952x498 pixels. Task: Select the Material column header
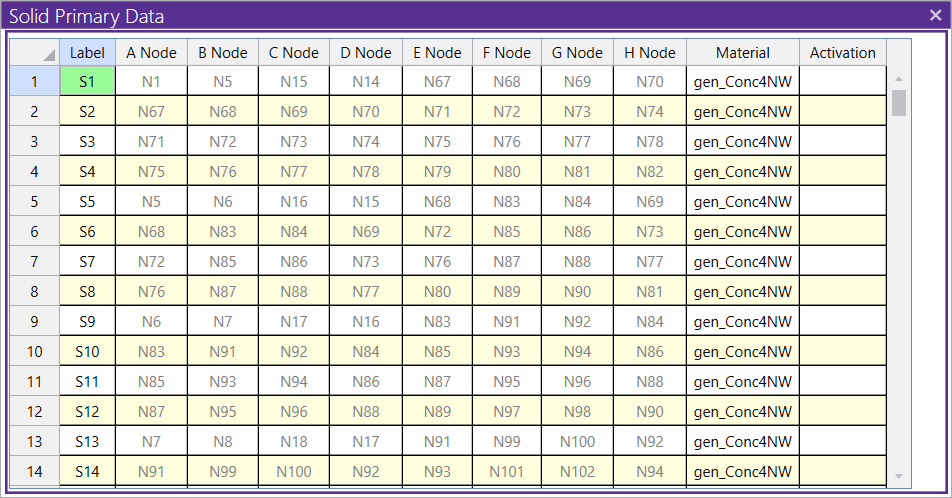tap(742, 53)
